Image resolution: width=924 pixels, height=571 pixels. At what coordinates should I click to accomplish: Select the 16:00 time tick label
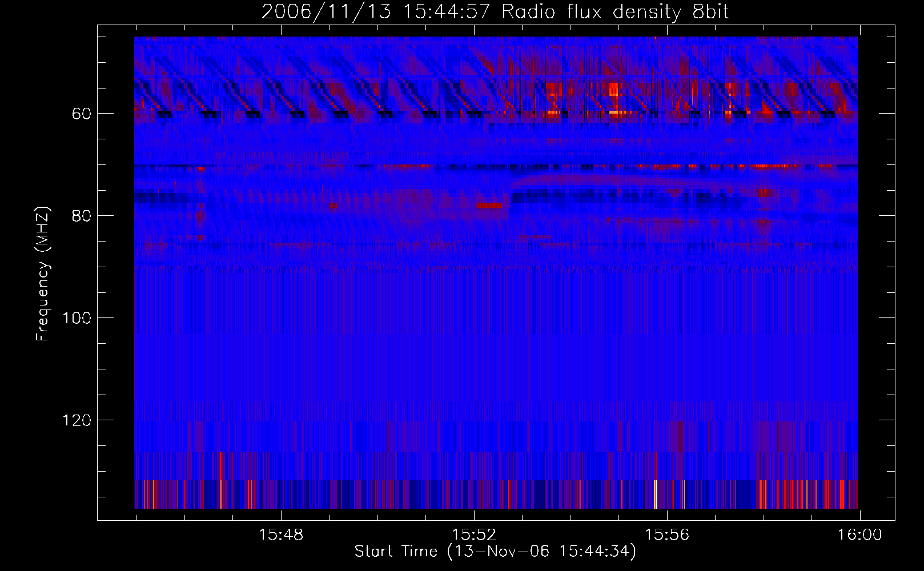860,534
